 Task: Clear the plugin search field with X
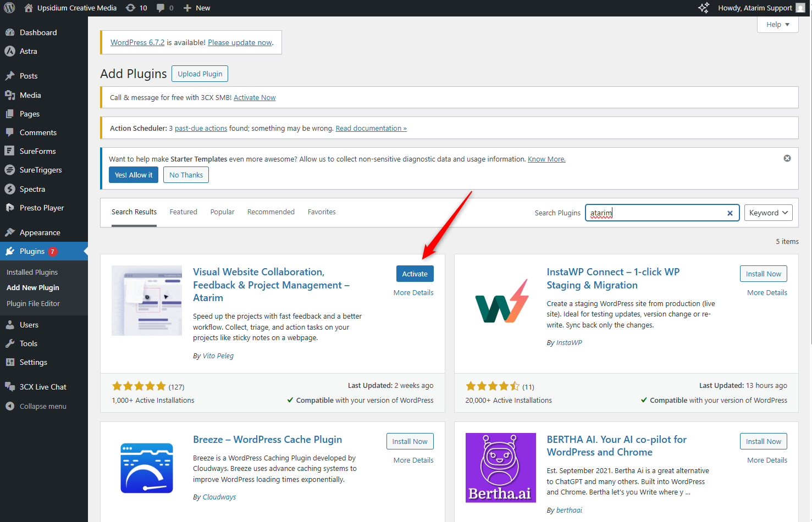tap(730, 213)
